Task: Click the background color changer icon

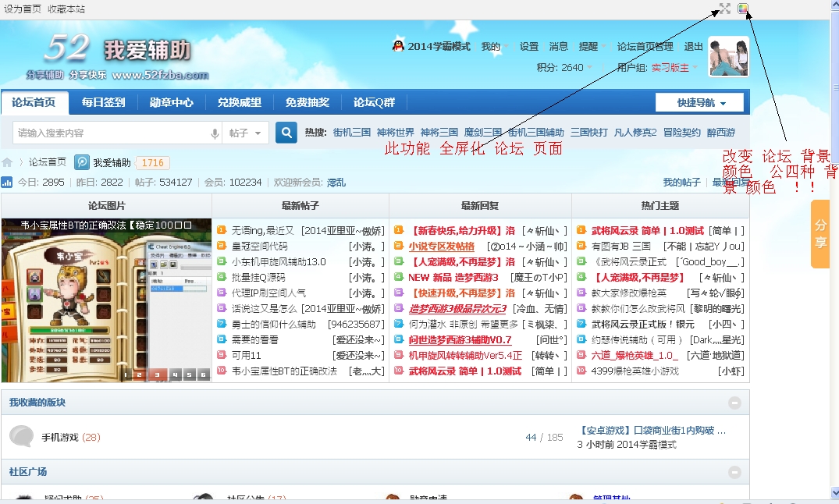Action: (743, 9)
